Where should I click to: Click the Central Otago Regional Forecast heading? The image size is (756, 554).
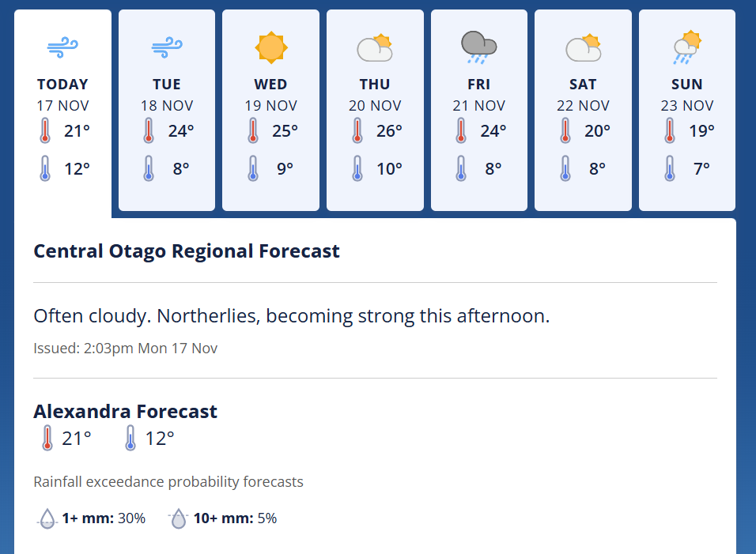(x=187, y=251)
